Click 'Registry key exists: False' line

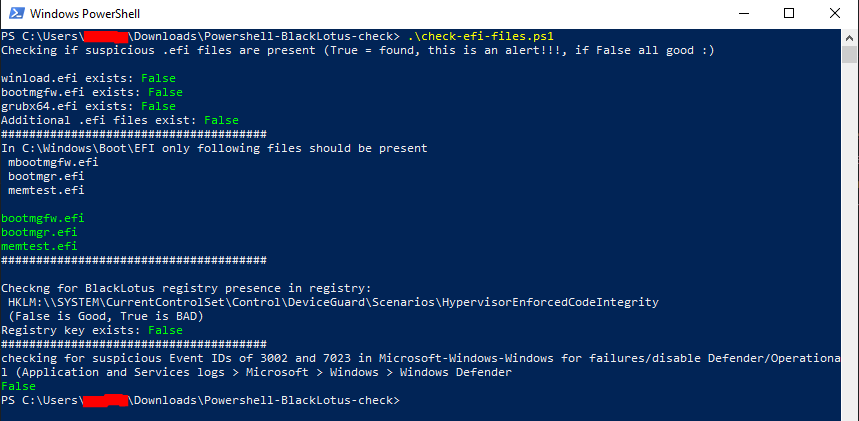click(x=91, y=330)
